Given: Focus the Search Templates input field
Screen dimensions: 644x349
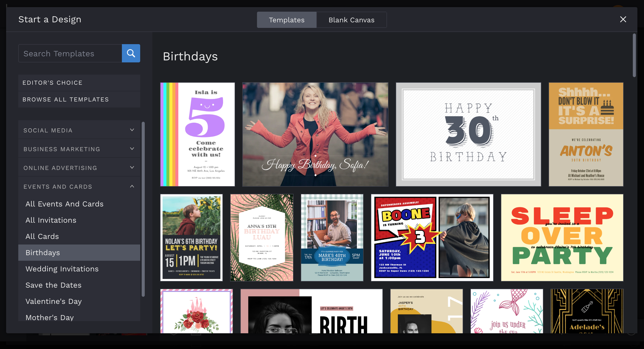Looking at the screenshot, I should pos(70,53).
